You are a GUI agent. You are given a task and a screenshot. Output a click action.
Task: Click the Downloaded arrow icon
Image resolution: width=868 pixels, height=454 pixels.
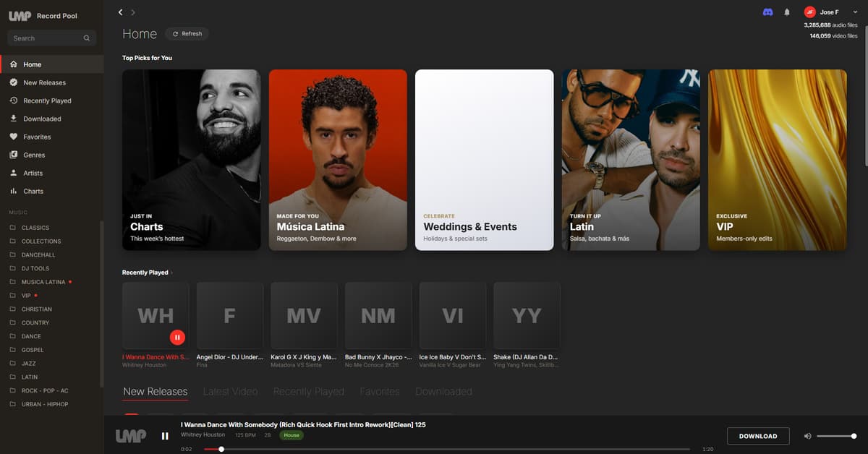14,119
